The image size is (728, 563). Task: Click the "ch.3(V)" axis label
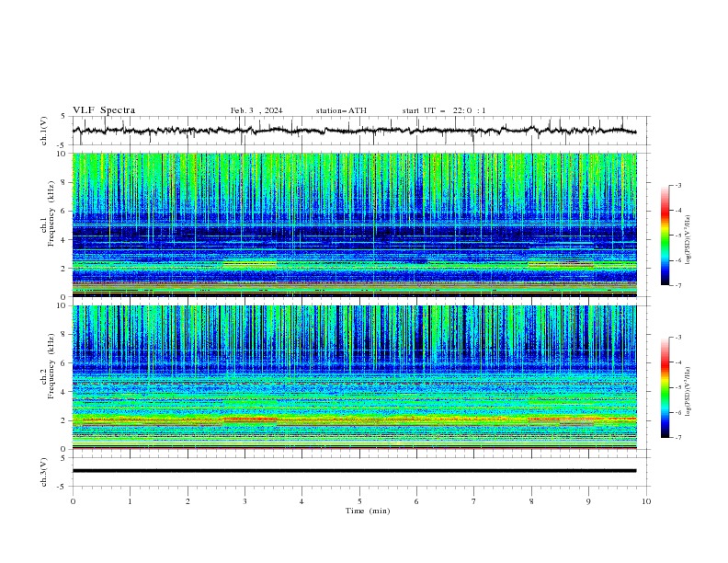tap(44, 472)
